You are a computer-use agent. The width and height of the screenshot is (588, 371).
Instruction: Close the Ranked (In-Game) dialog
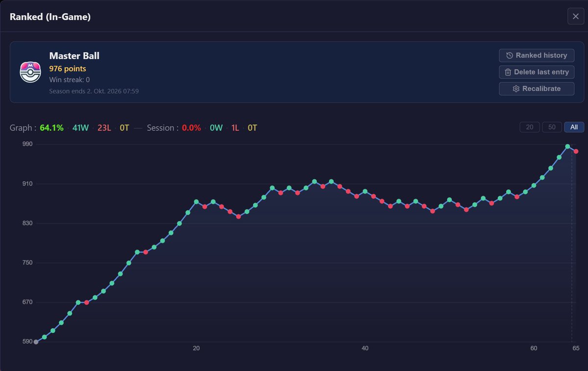click(x=576, y=17)
